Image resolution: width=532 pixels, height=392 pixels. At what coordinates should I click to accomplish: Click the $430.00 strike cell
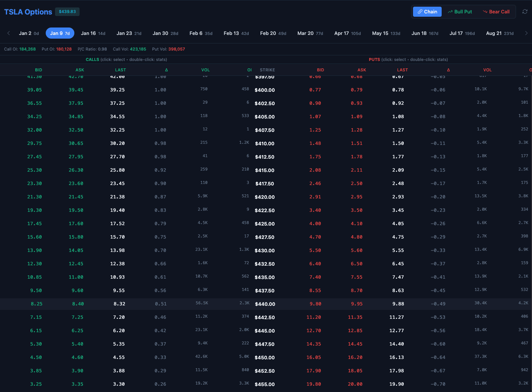(265, 250)
